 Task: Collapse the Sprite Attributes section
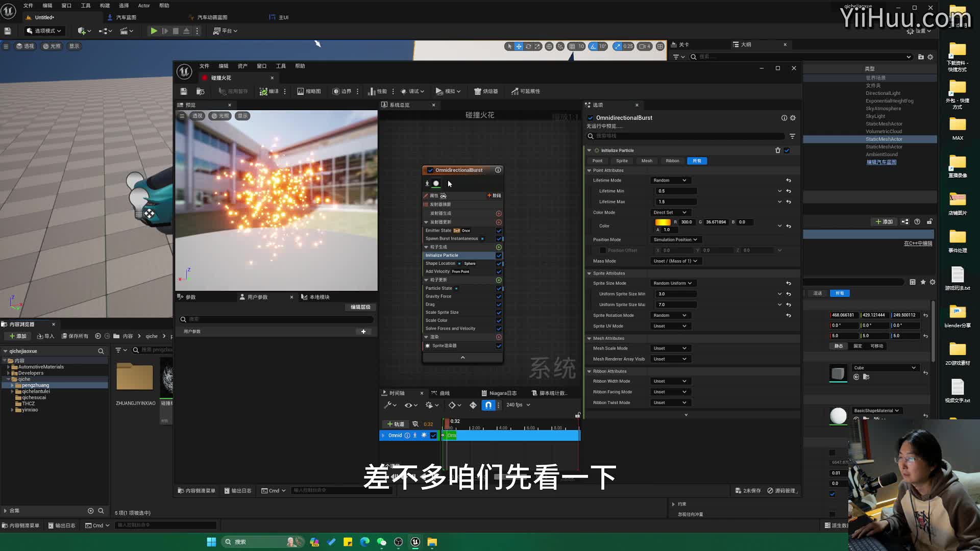point(590,273)
